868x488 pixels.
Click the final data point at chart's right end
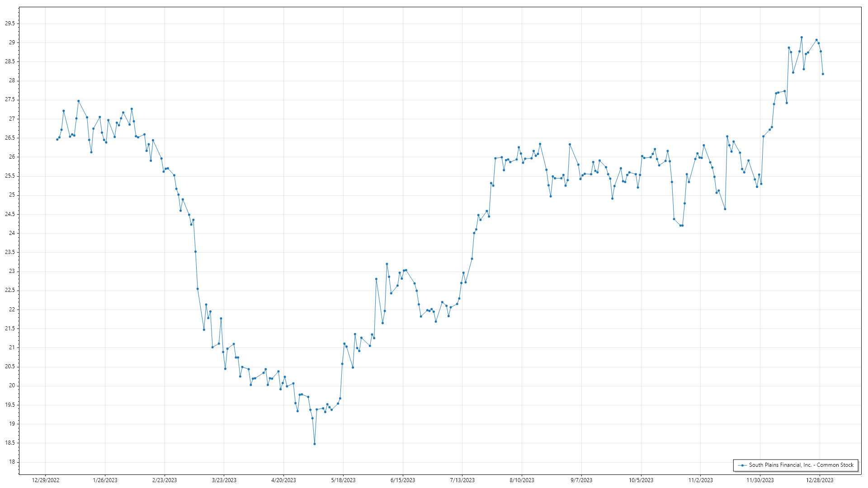pos(823,74)
